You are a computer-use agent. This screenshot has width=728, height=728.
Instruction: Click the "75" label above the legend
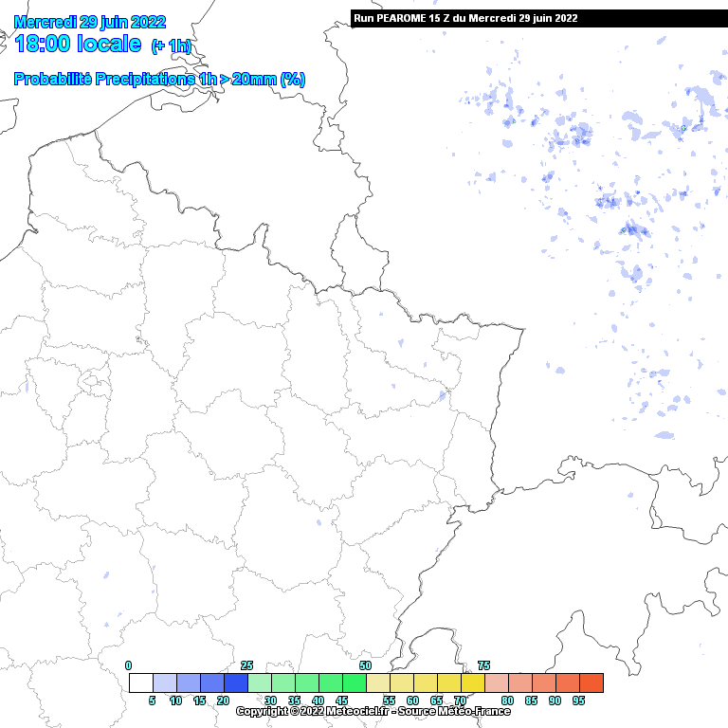pos(483,665)
